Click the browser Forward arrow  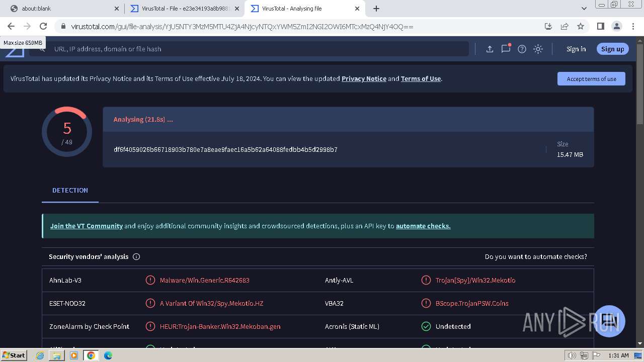(27, 26)
